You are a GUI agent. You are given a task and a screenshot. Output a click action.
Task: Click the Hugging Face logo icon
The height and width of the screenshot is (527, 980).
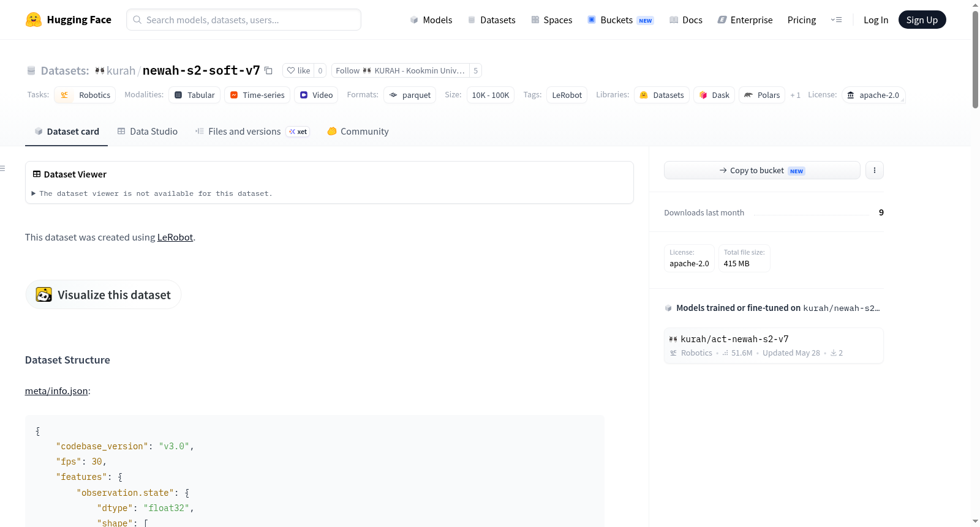click(34, 20)
